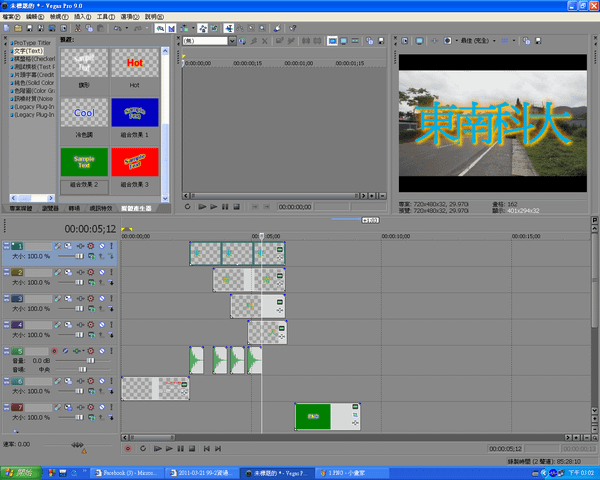The image size is (600, 480).
Task: Click Windows Start button
Action: 21,473
